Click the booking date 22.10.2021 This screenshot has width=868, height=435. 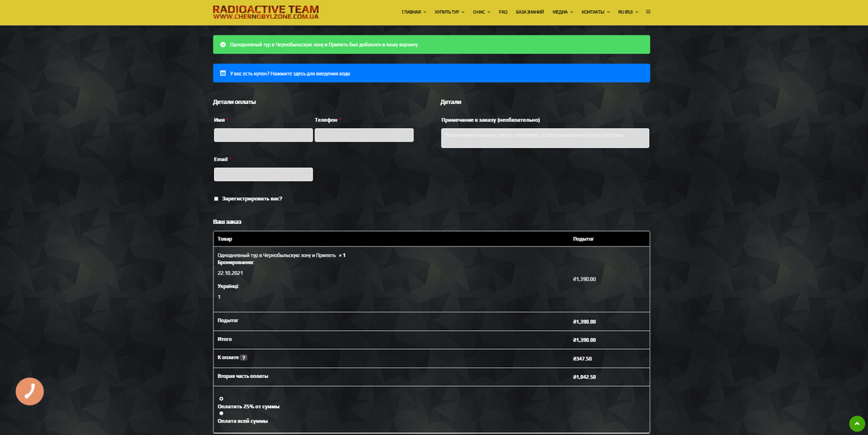pyautogui.click(x=230, y=273)
